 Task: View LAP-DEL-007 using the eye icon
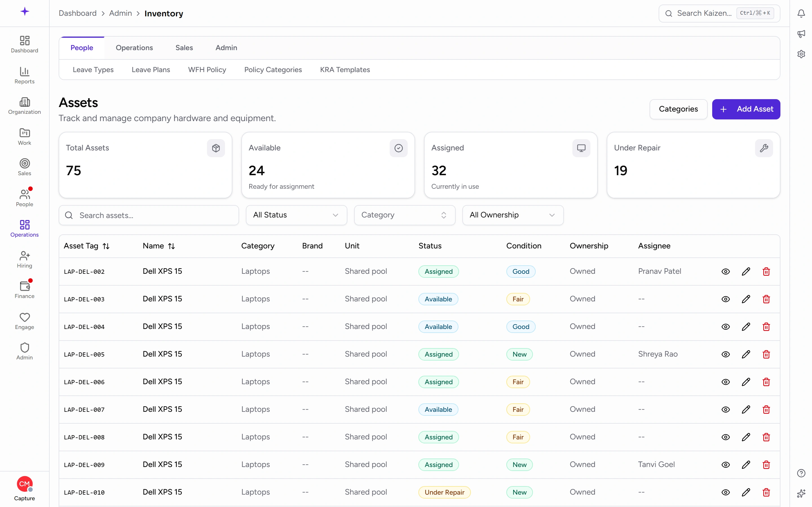(x=725, y=410)
